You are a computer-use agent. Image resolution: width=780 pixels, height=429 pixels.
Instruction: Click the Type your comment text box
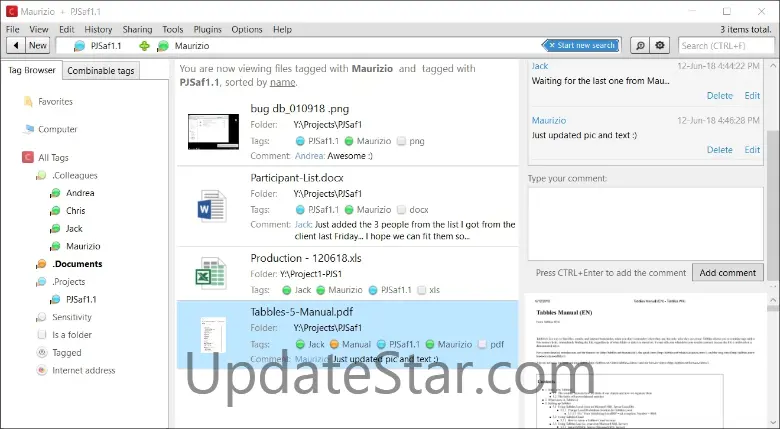[645, 223]
